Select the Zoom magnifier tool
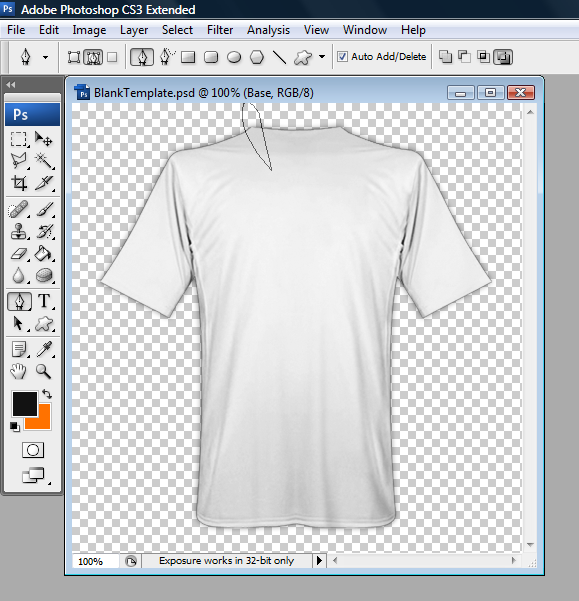The image size is (579, 601). click(x=43, y=371)
